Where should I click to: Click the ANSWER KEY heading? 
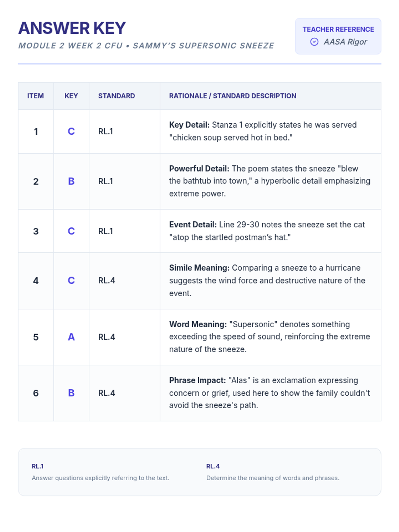point(72,28)
